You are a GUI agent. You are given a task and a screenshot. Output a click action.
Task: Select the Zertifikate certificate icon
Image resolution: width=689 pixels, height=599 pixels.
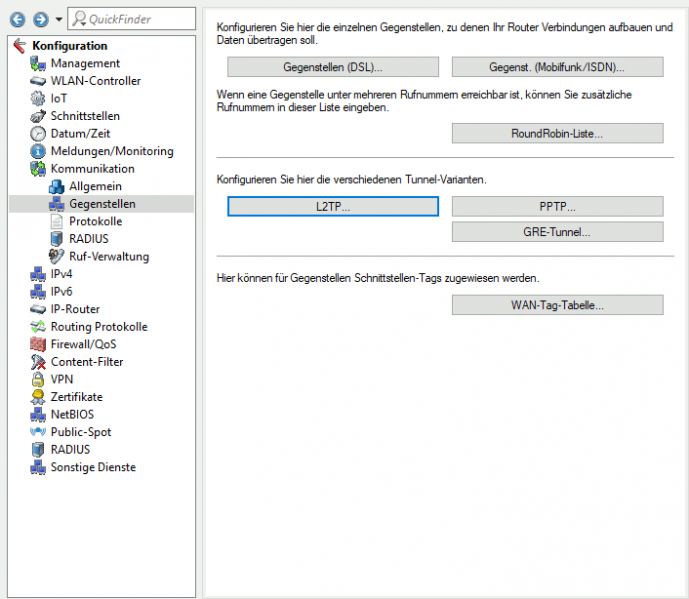[38, 397]
